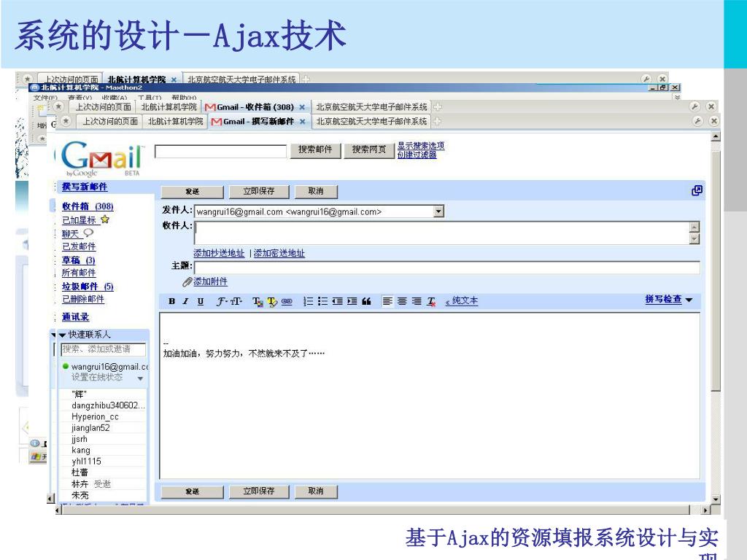Click the 收件人 recipient text field
The image size is (747, 560).
point(442,233)
